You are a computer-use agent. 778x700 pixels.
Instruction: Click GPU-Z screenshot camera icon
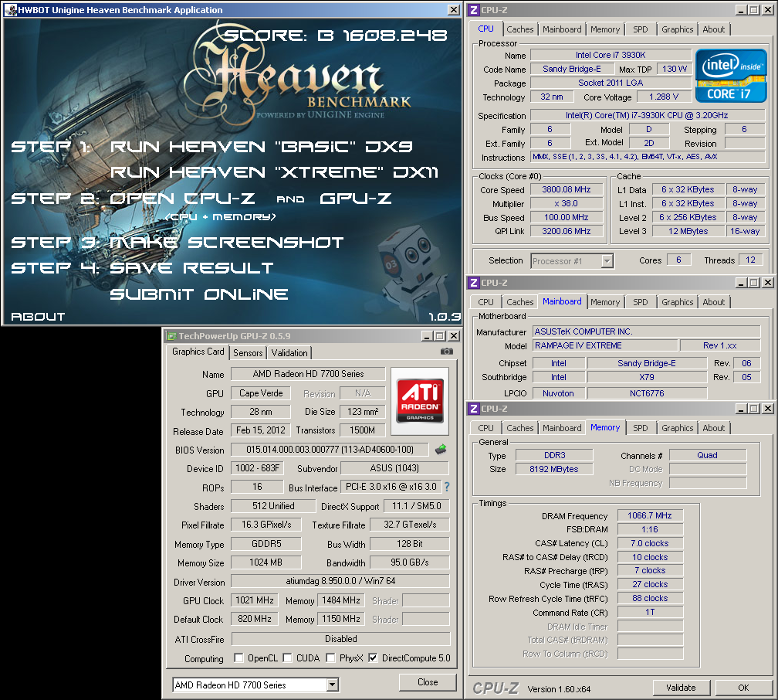pyautogui.click(x=447, y=351)
